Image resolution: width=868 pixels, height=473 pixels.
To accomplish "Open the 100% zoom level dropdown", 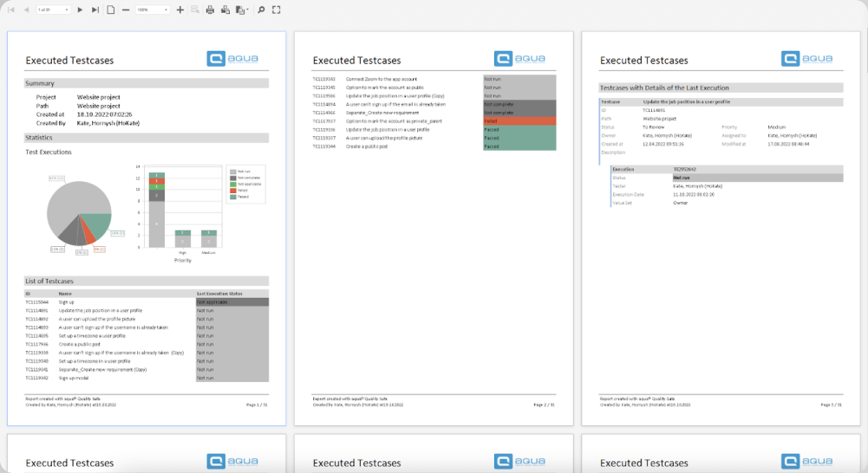I will 153,10.
